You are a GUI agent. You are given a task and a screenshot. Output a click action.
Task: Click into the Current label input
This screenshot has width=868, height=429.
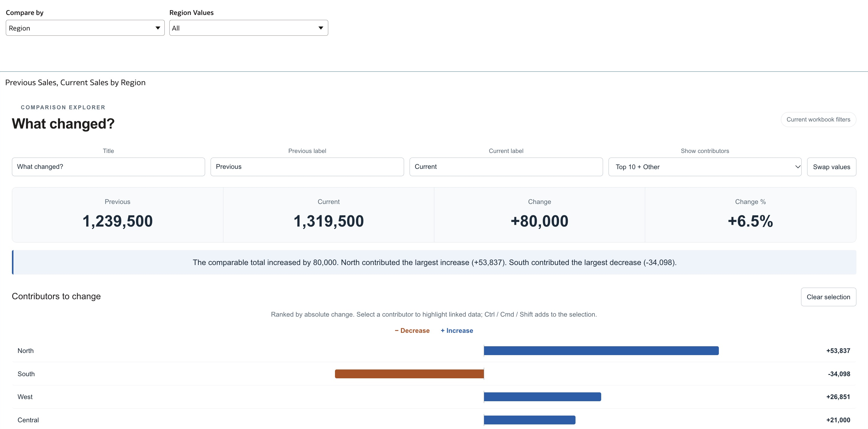click(x=506, y=167)
